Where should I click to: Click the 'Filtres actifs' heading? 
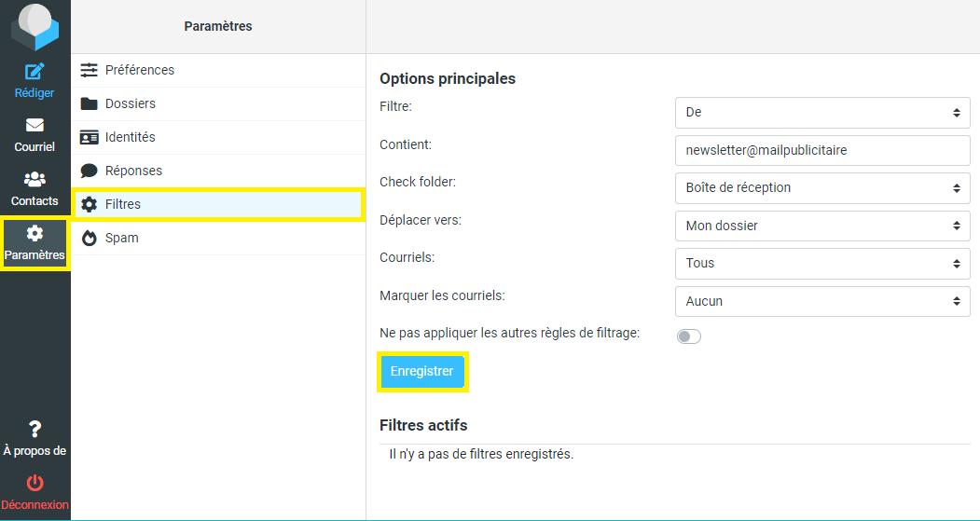point(423,425)
